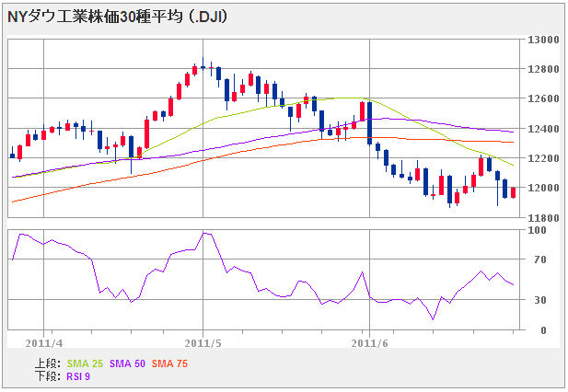
Task: Click the 12000 price axis label
Action: (x=543, y=188)
